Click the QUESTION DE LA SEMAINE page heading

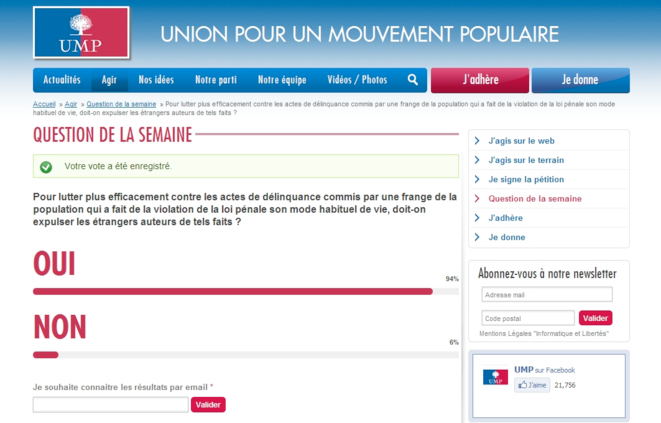click(x=113, y=135)
